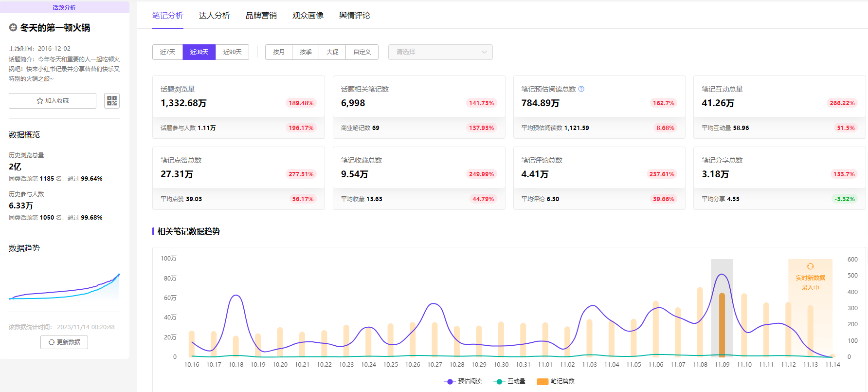This screenshot has height=392, width=868.
Task: Click 历史浏览总量 2亿 value
Action: pos(15,167)
